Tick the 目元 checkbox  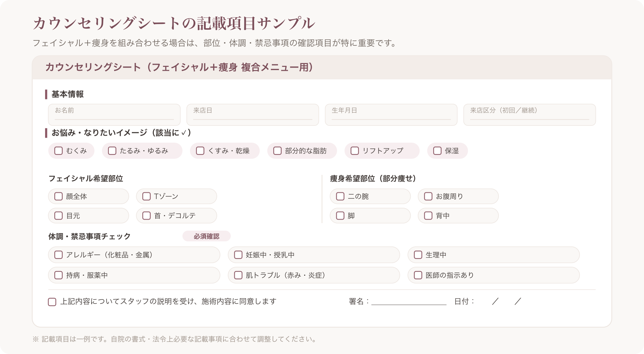pyautogui.click(x=58, y=216)
